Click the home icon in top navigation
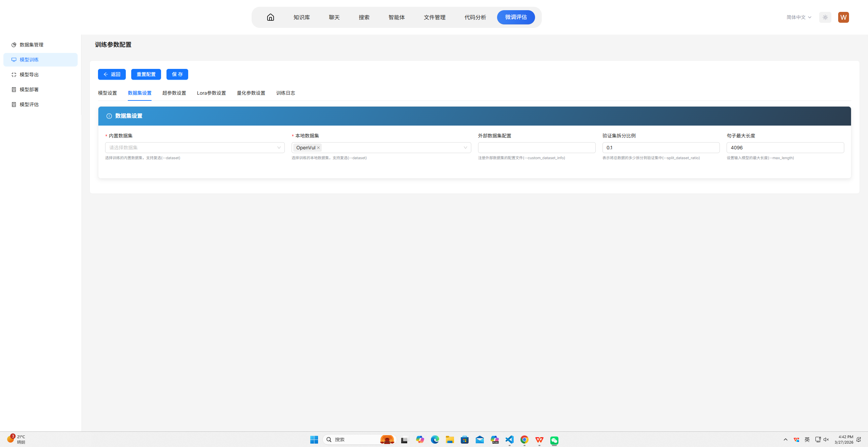This screenshot has width=868, height=447. [270, 17]
